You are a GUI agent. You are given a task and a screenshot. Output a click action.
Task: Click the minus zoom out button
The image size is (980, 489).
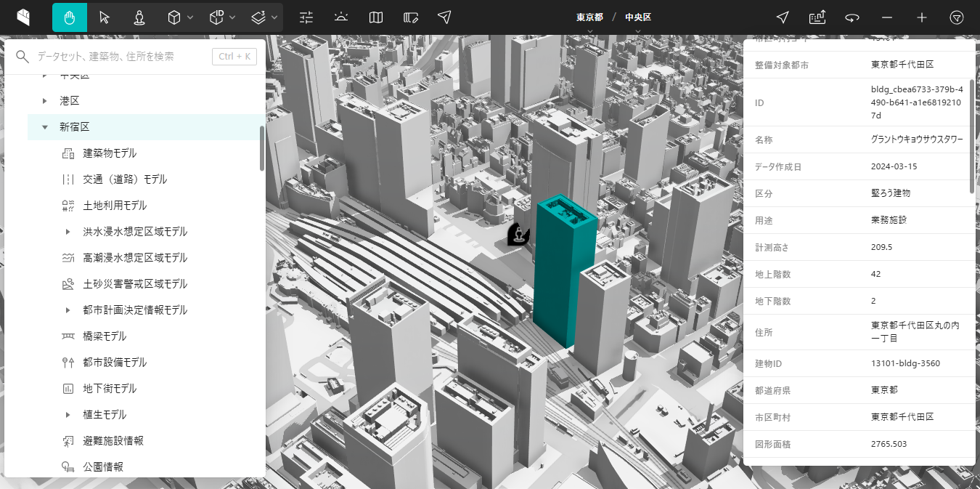[x=887, y=17]
